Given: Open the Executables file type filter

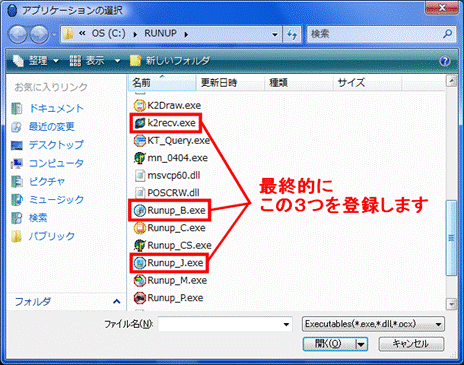Looking at the screenshot, I should point(373,324).
